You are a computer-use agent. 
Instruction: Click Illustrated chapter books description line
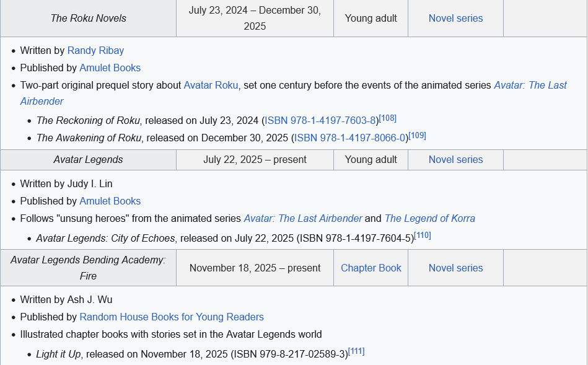point(171,334)
